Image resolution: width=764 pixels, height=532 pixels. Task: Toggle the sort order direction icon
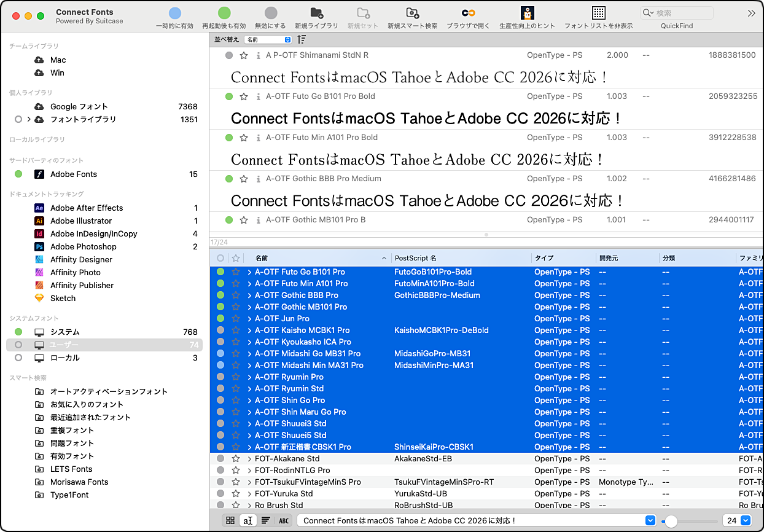[302, 39]
